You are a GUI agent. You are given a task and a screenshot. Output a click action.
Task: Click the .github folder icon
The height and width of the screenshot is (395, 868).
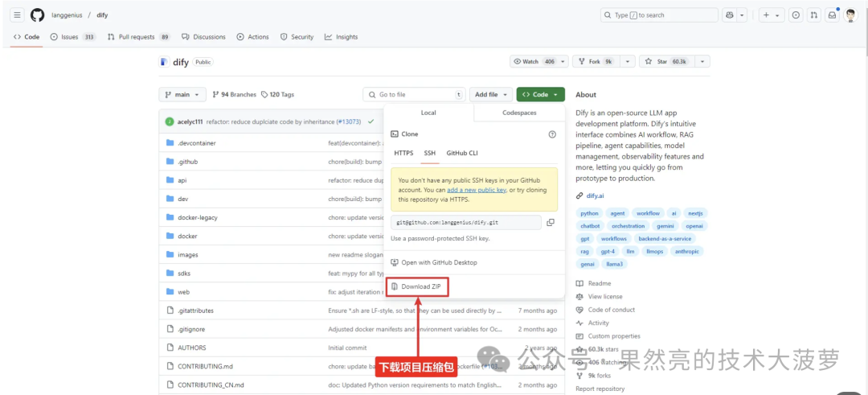(x=170, y=162)
